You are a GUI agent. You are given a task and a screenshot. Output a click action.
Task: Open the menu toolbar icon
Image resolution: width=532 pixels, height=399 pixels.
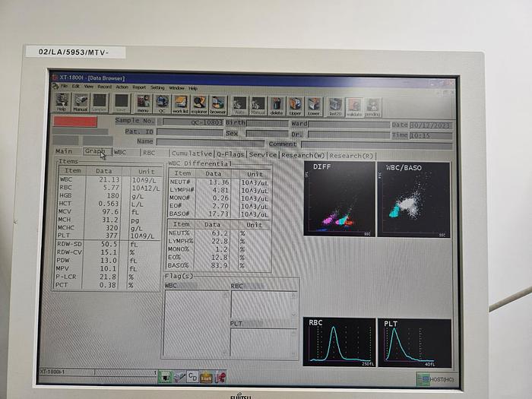tap(143, 103)
